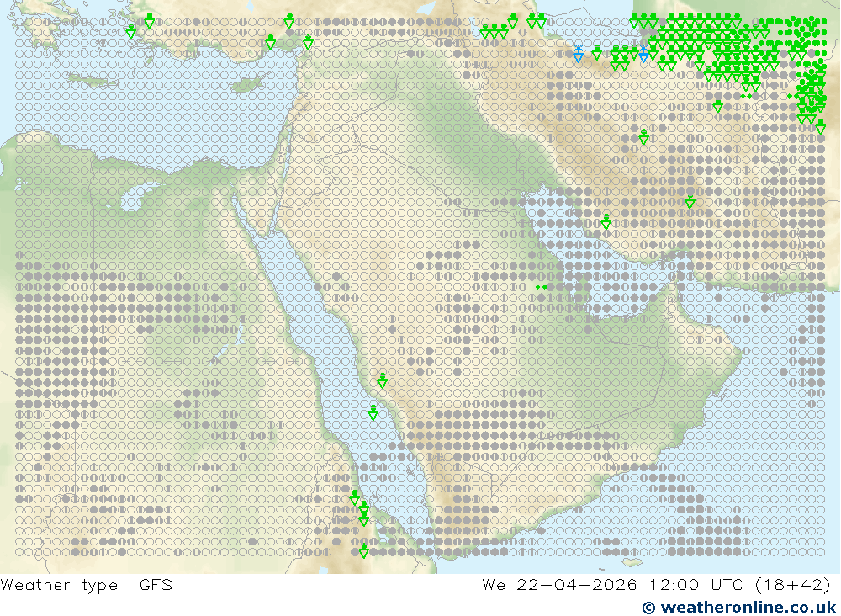This screenshot has width=841, height=616.
Task: Click the '12:00 UTC' time text
Action: pyautogui.click(x=696, y=584)
